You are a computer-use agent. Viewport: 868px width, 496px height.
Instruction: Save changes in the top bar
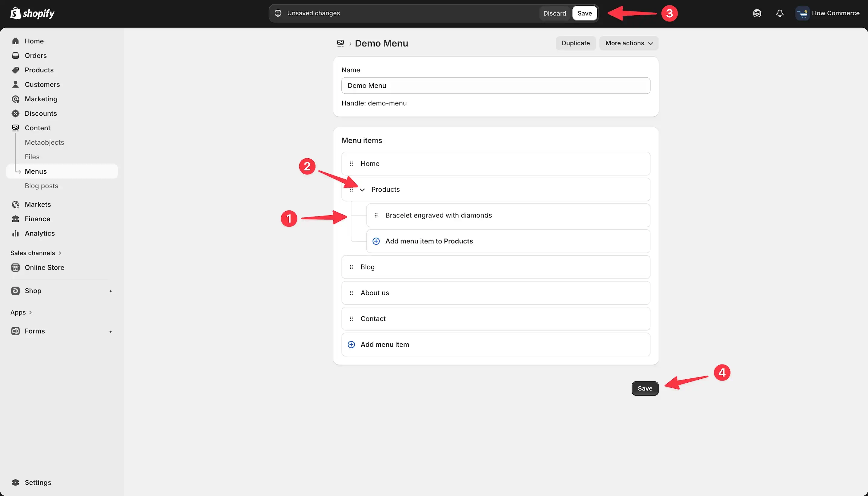click(584, 13)
